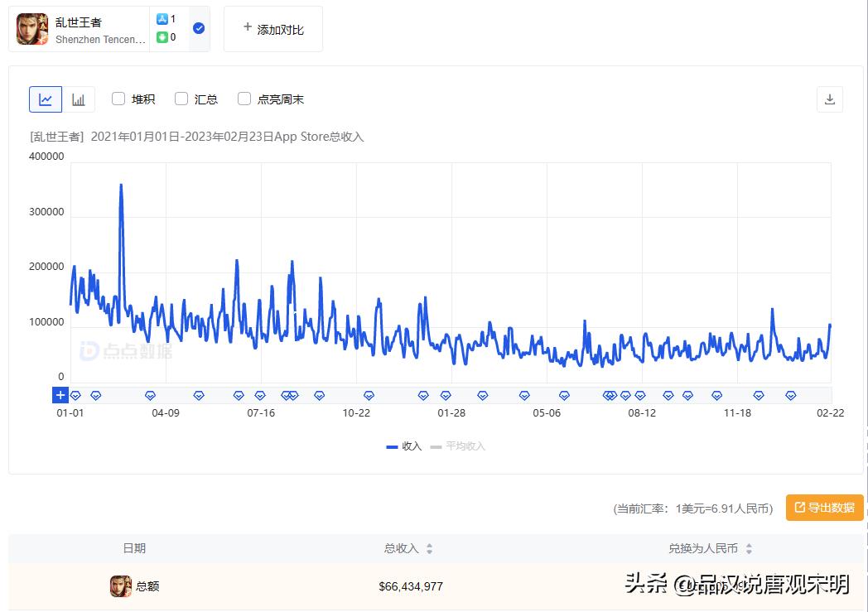Click a diamond marker near 07-16
The width and height of the screenshot is (868, 612).
coord(260,395)
